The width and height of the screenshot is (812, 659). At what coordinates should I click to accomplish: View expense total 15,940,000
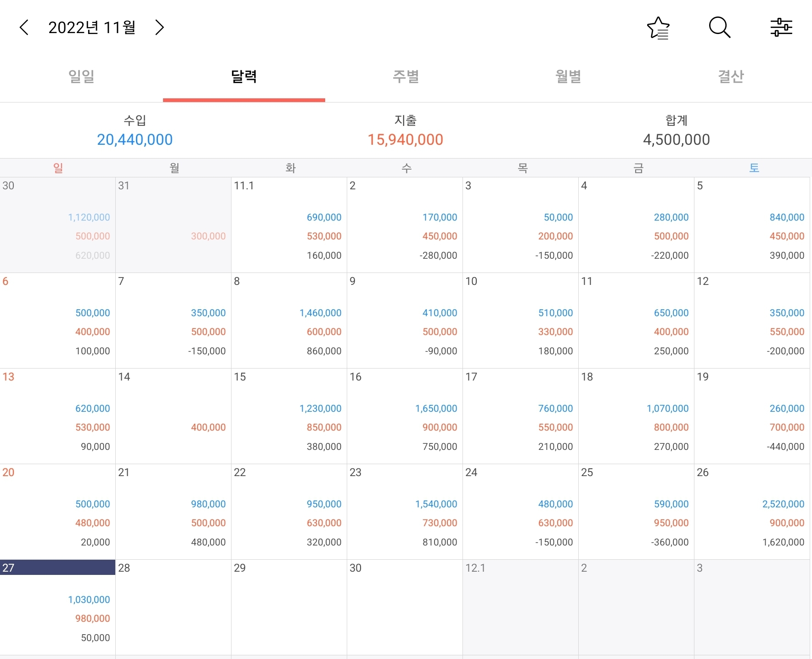pyautogui.click(x=406, y=140)
